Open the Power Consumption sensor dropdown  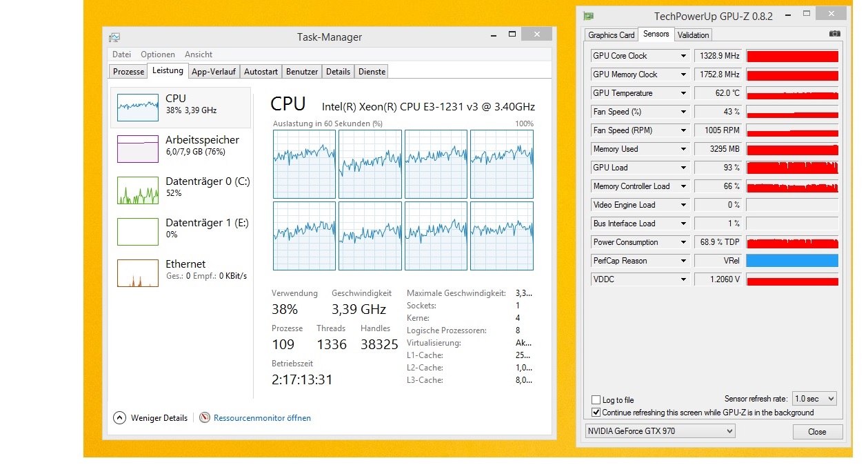683,242
